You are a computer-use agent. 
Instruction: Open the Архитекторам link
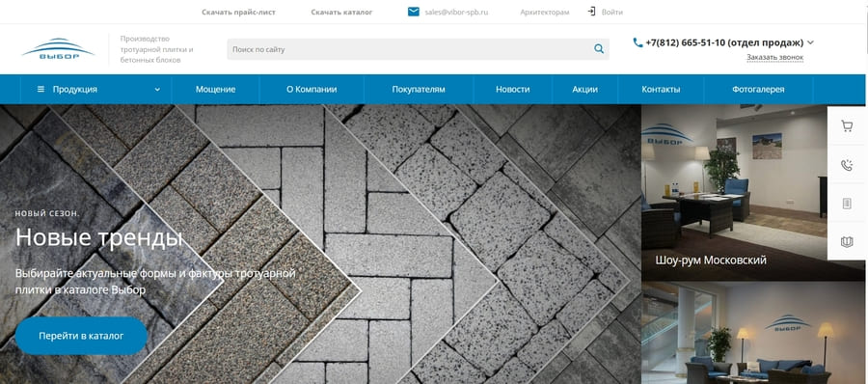click(x=545, y=13)
